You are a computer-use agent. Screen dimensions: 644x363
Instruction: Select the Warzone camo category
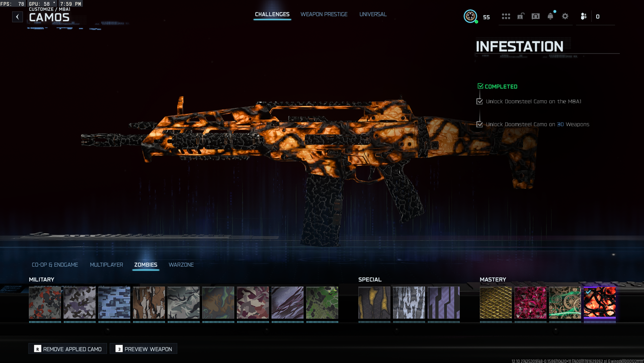181,265
